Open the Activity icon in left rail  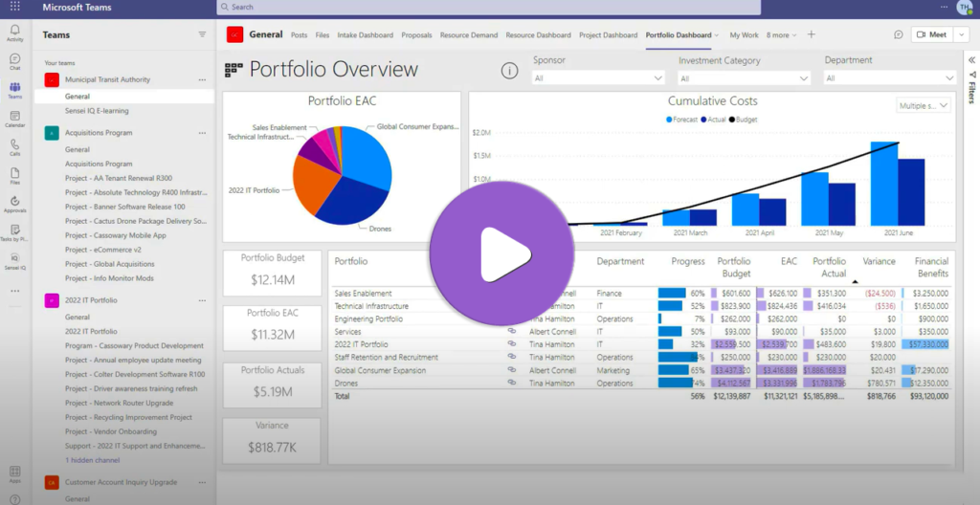(14, 33)
